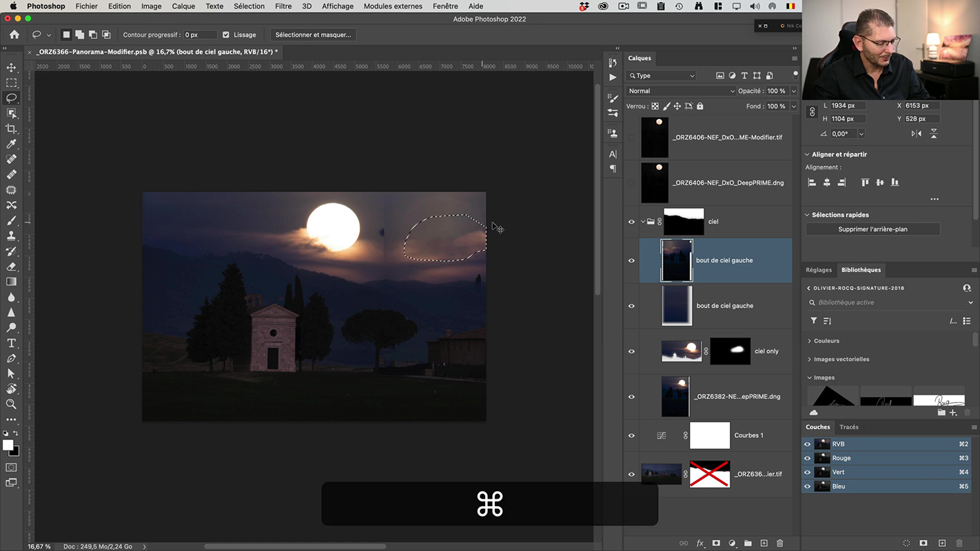Open the Normal blend mode dropdown
980x551 pixels.
point(680,91)
